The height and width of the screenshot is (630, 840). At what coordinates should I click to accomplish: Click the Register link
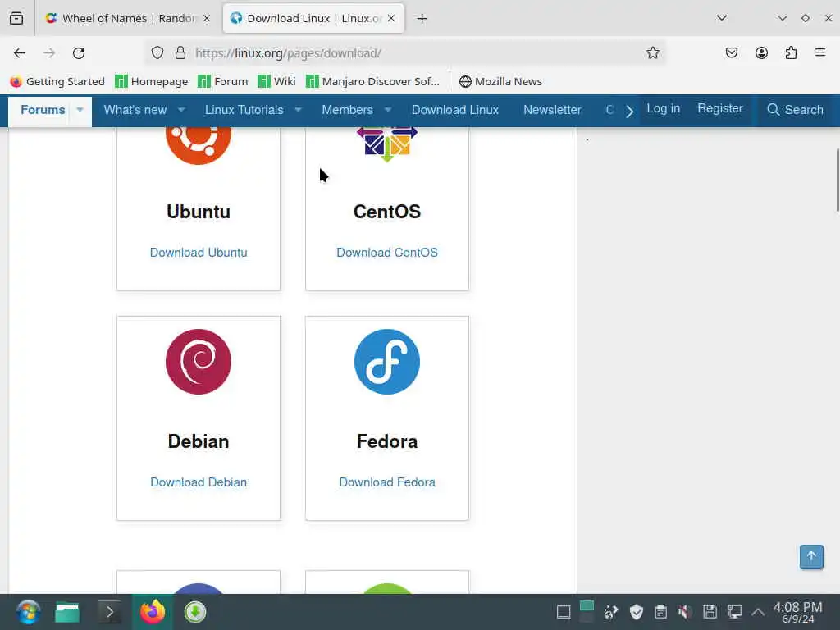(720, 108)
